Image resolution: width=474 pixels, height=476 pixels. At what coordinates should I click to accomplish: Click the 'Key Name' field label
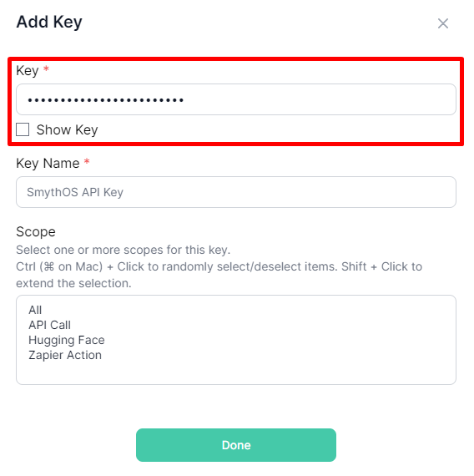pyautogui.click(x=48, y=164)
